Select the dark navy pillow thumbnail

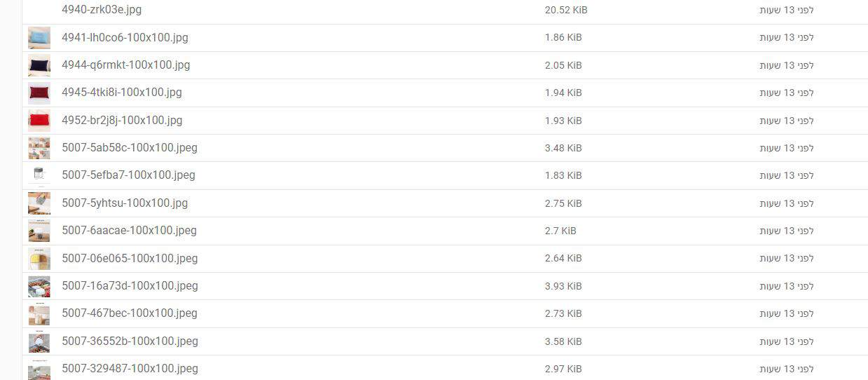[39, 65]
